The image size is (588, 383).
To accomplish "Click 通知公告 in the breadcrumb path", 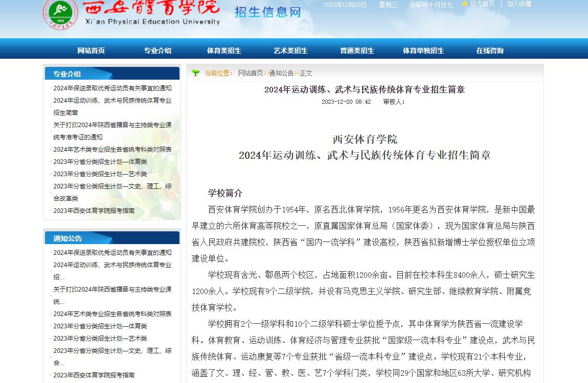I will tap(281, 73).
